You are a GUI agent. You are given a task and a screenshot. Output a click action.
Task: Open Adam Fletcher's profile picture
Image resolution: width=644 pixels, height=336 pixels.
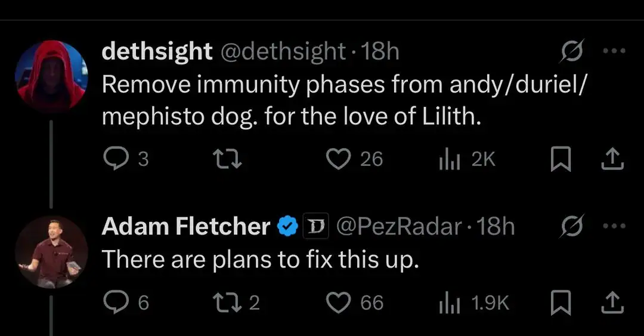51,252
